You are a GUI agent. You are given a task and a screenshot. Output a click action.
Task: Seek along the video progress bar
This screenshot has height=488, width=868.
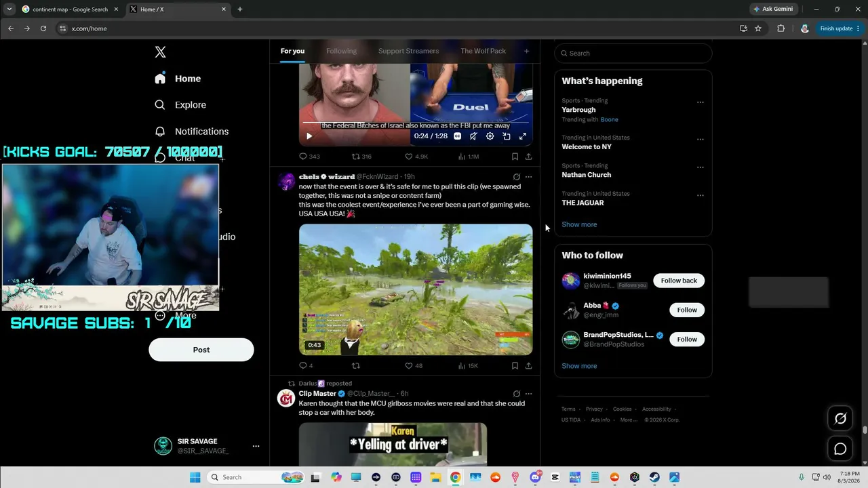pyautogui.click(x=415, y=123)
